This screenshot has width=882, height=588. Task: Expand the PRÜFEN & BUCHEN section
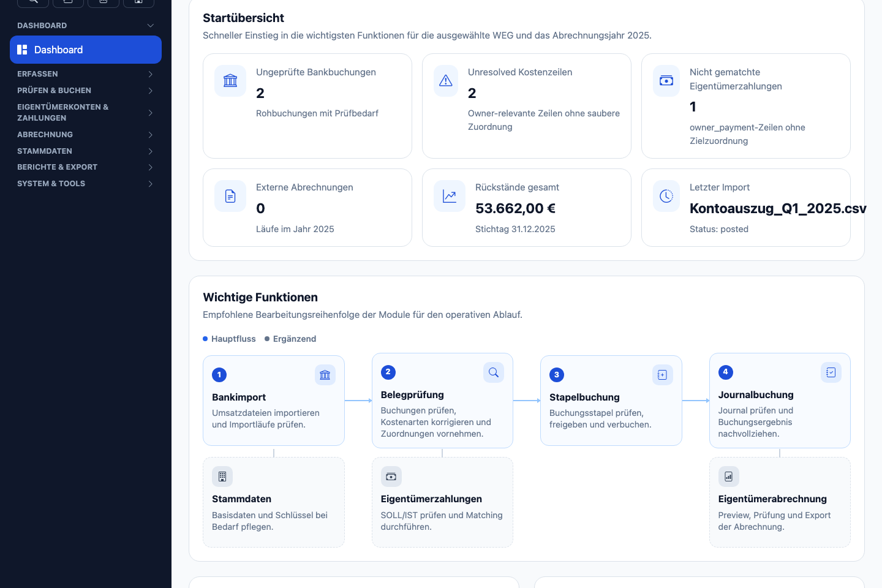tap(86, 91)
